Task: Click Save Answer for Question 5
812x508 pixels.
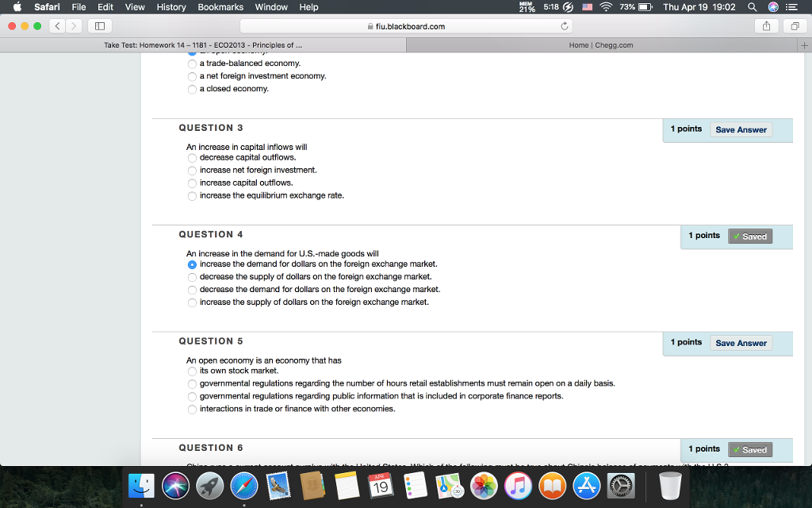Action: tap(741, 342)
